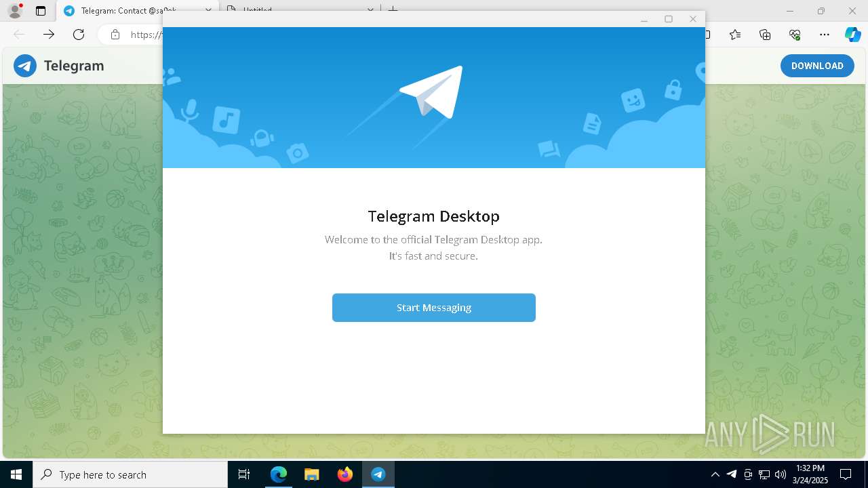Click the Telegram Desktop heading text

[x=434, y=216]
